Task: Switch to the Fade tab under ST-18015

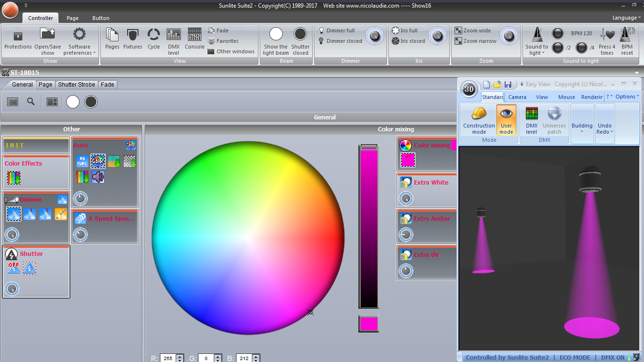Action: 108,84
